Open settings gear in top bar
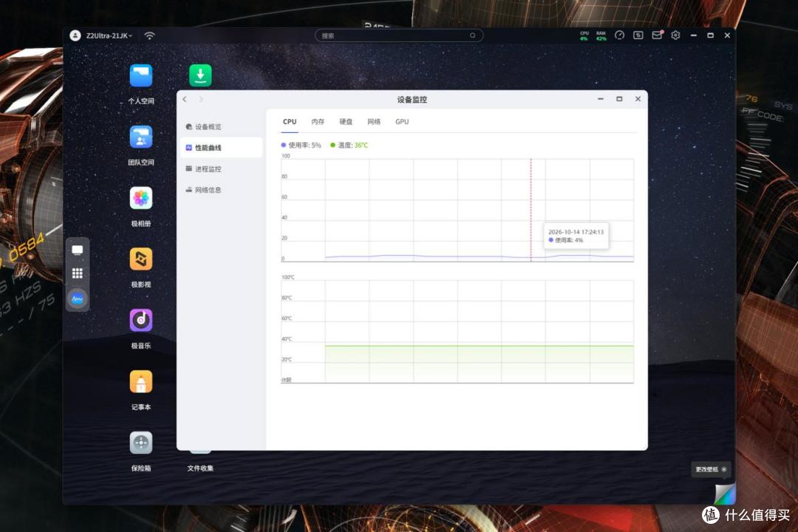The image size is (798, 532). (675, 35)
